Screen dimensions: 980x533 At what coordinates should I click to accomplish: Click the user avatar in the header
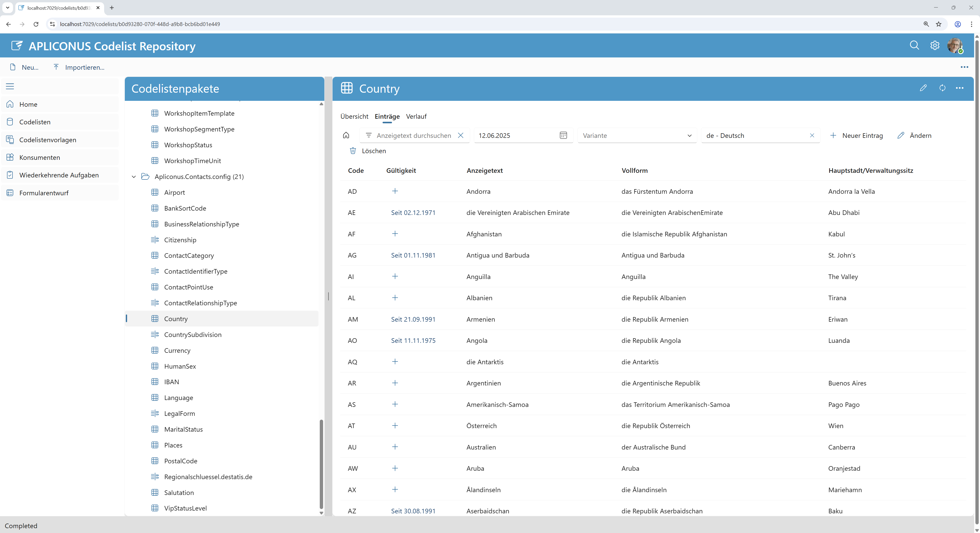coord(955,46)
